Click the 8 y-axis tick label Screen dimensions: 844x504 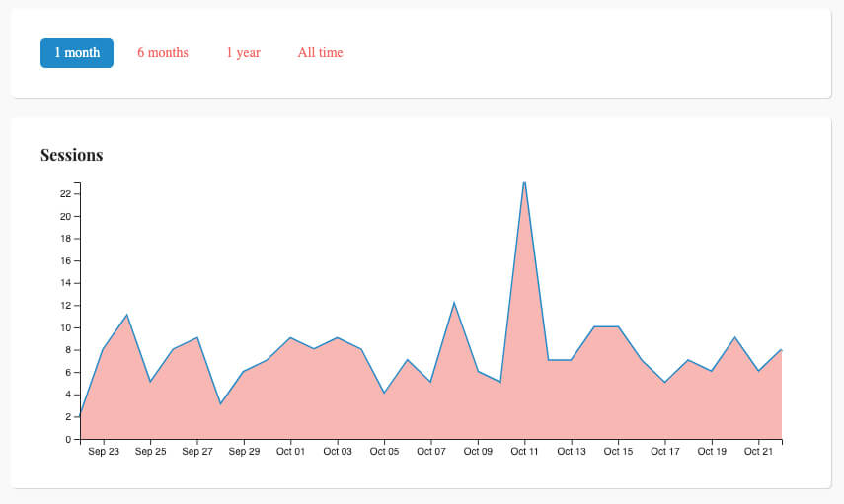(68, 350)
